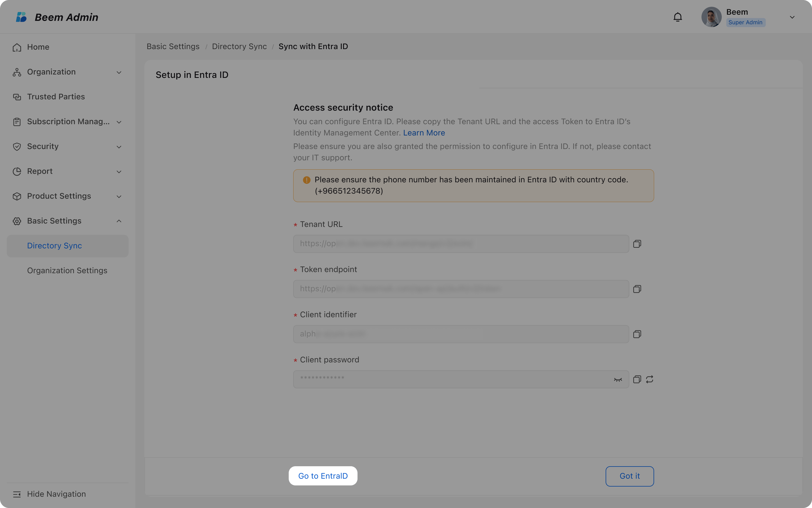Expand the Subscription Management chevron

click(x=119, y=122)
